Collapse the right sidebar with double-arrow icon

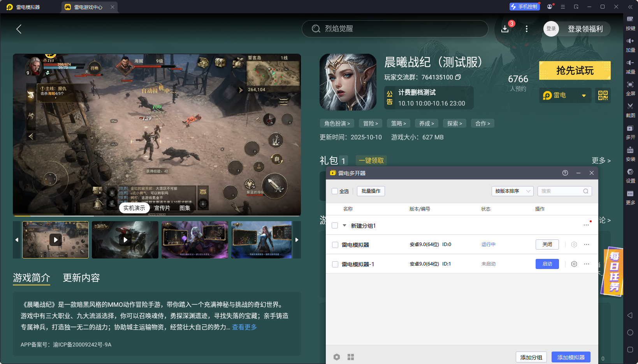(x=630, y=7)
